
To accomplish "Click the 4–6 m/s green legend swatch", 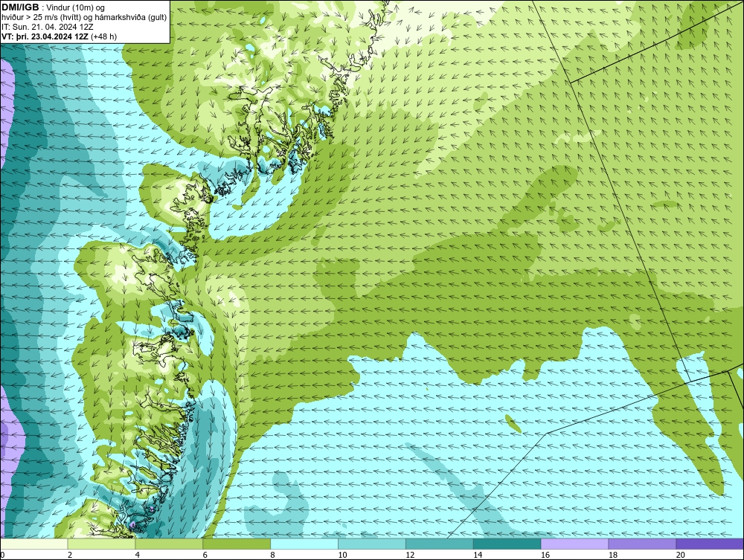I will (170, 544).
